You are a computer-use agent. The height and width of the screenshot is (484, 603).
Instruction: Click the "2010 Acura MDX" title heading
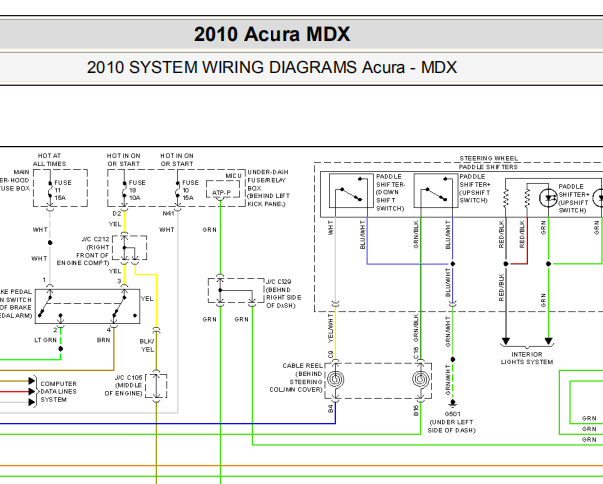[272, 34]
